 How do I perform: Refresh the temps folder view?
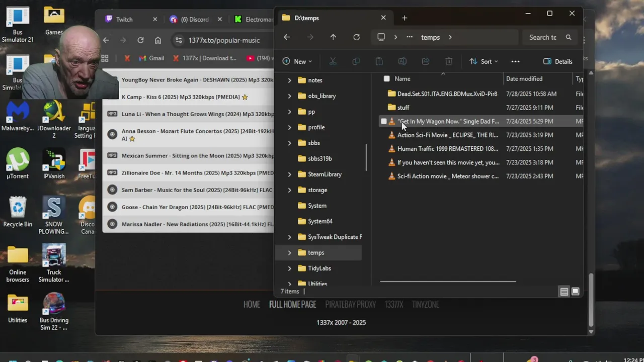pyautogui.click(x=356, y=37)
